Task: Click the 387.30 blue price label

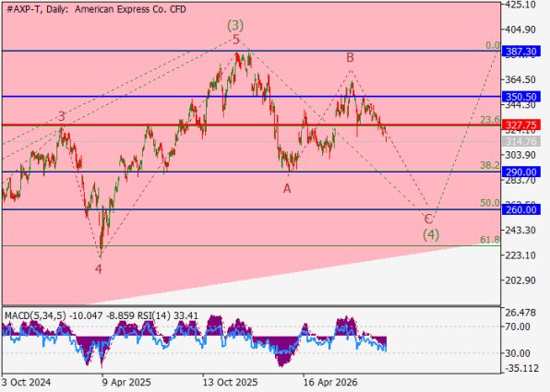Action: [x=520, y=52]
